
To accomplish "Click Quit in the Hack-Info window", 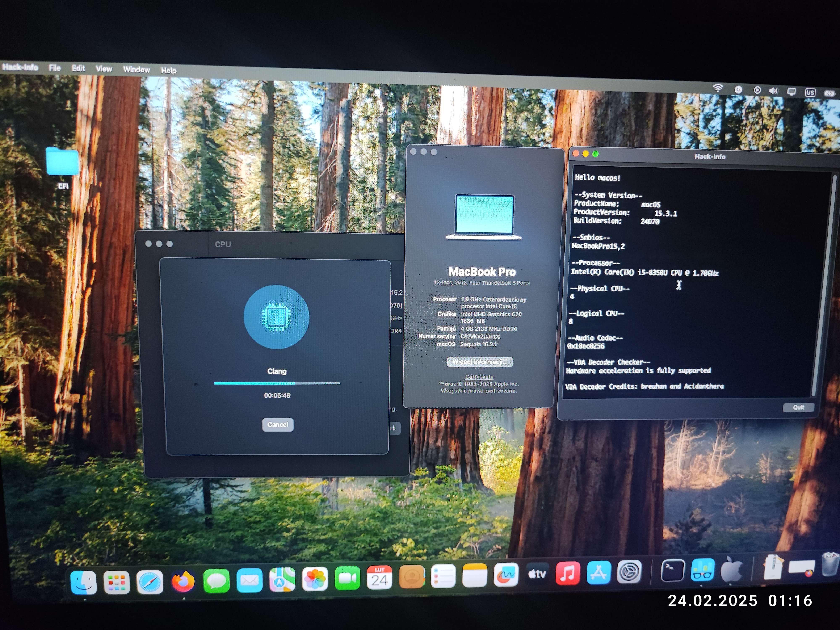I will click(798, 407).
